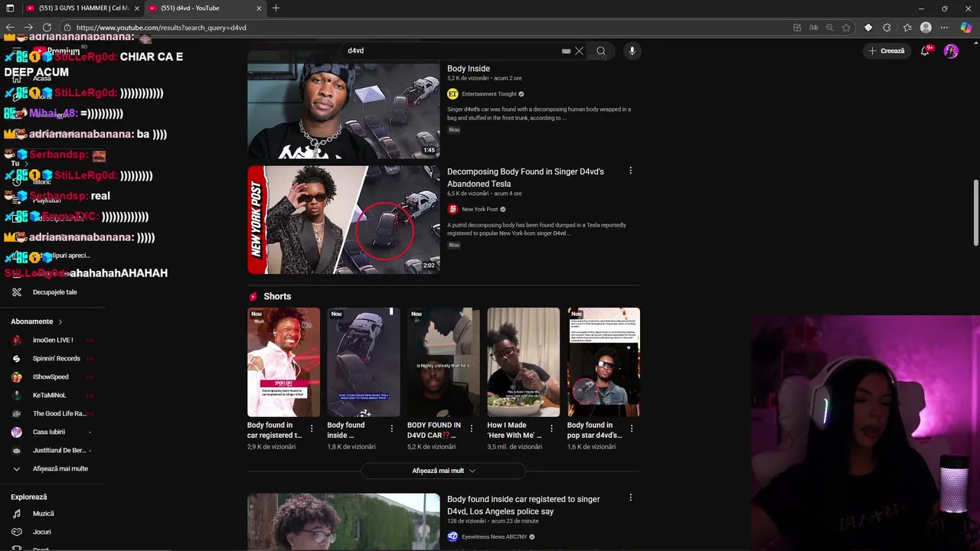Open three-dot menu of BODY FOUND IN D4VD CAR Short
Screen dimensions: 980x551
[x=472, y=429]
